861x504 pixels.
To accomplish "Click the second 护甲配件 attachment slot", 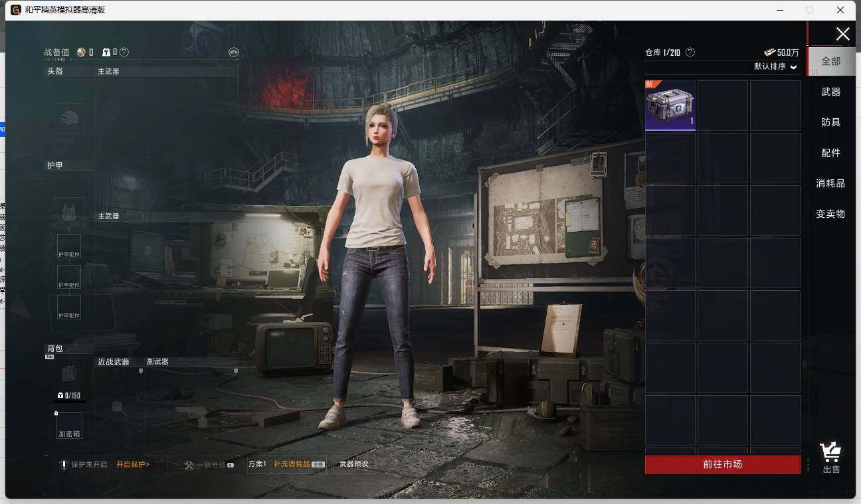I will point(69,277).
